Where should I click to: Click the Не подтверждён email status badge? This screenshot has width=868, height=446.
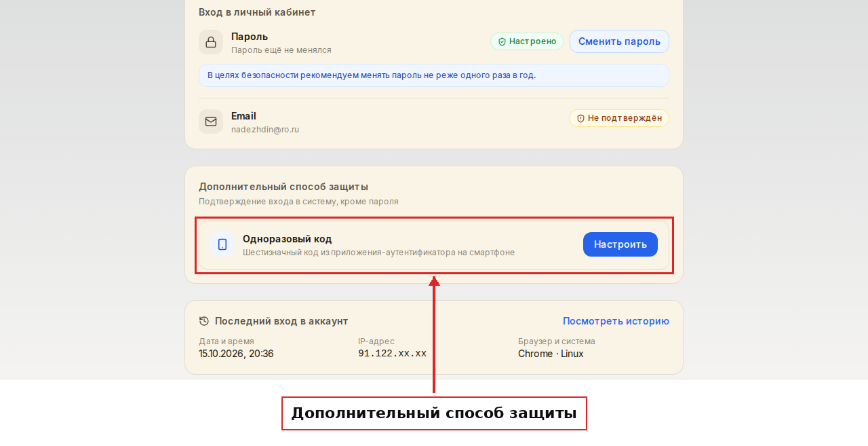coord(619,118)
